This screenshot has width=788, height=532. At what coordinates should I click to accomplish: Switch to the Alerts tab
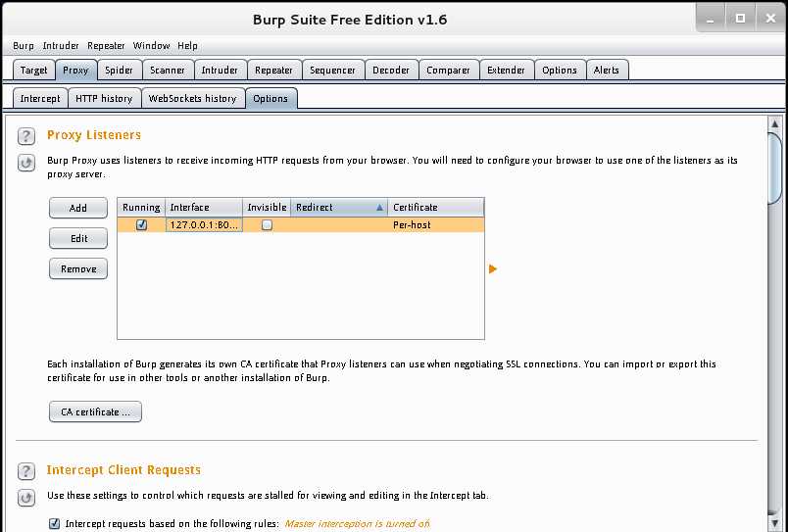pos(607,71)
